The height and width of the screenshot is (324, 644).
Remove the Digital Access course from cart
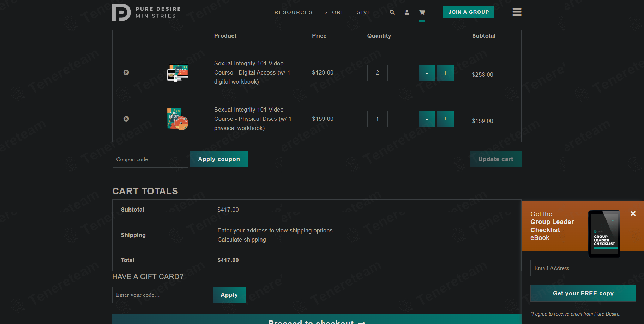pyautogui.click(x=126, y=72)
